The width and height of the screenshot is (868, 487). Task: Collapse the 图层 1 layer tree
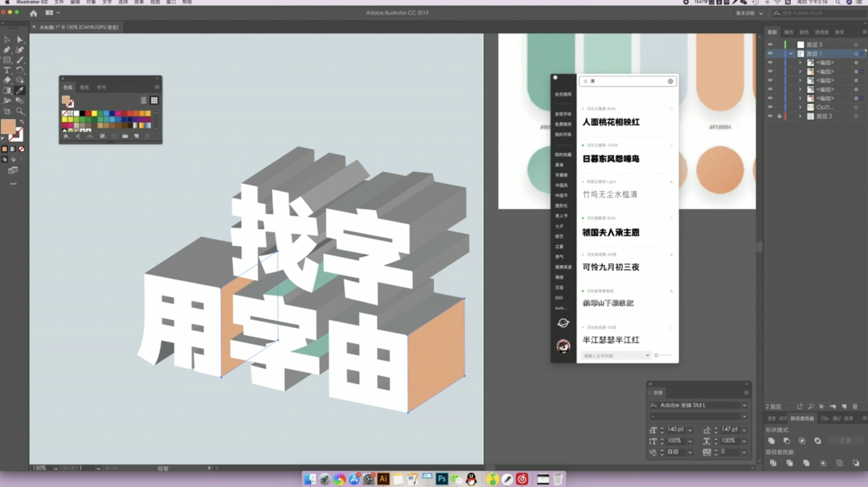792,54
